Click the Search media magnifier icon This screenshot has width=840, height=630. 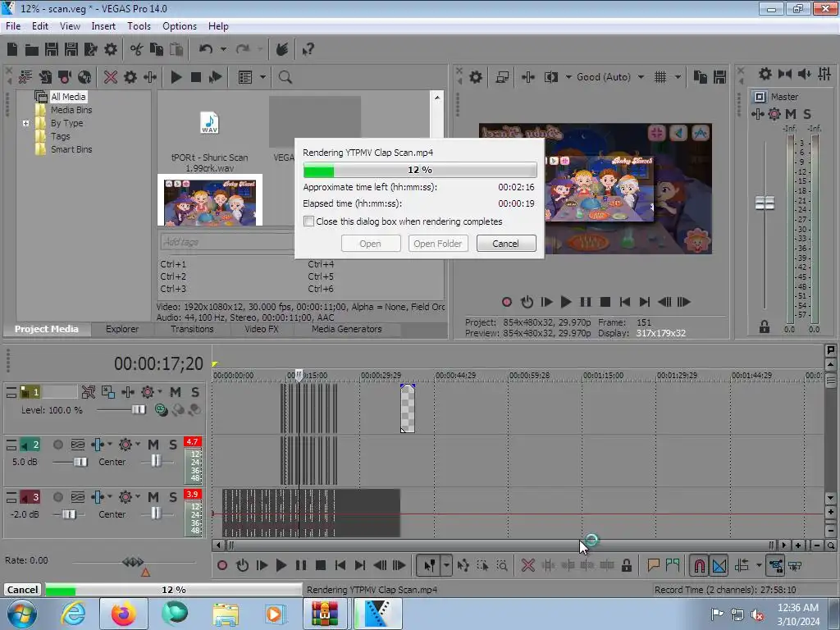tap(285, 77)
